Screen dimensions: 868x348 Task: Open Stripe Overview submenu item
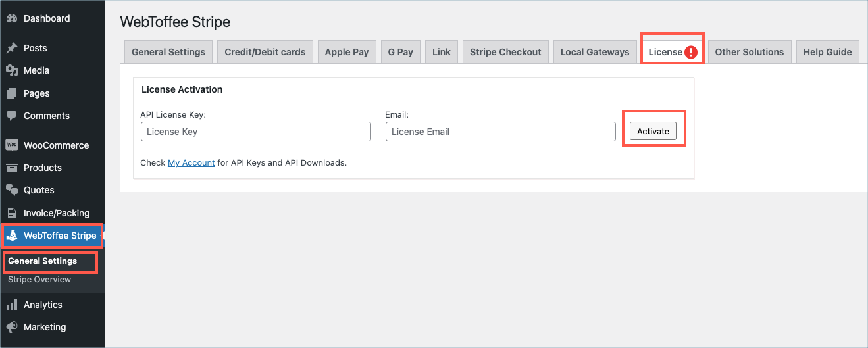pyautogui.click(x=39, y=280)
